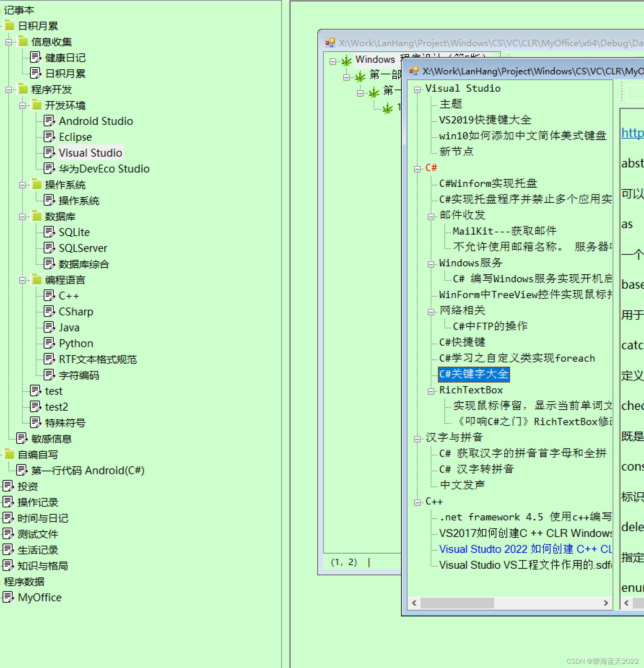Click the 数据库 folder icon

[x=36, y=216]
